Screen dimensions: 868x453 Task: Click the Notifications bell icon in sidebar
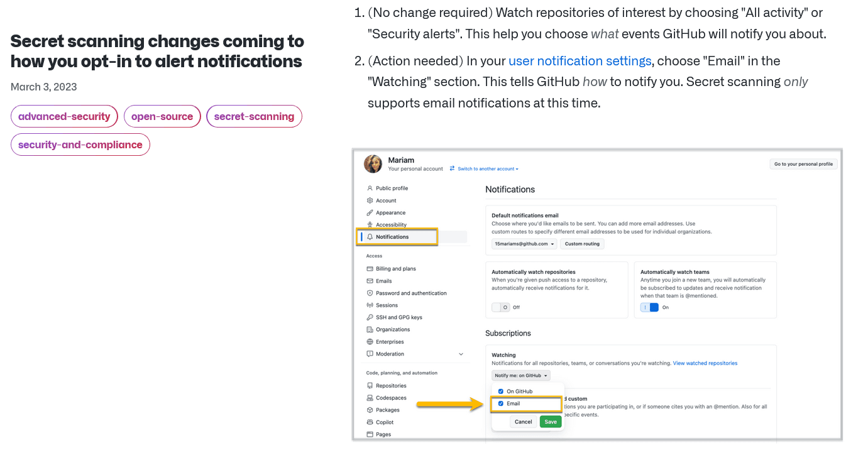(x=370, y=237)
